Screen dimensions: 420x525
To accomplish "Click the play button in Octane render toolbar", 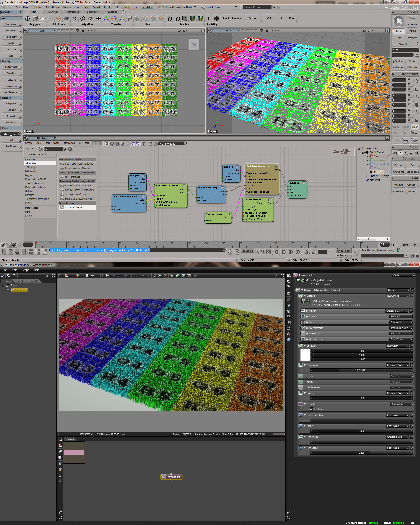I will coord(107,275).
